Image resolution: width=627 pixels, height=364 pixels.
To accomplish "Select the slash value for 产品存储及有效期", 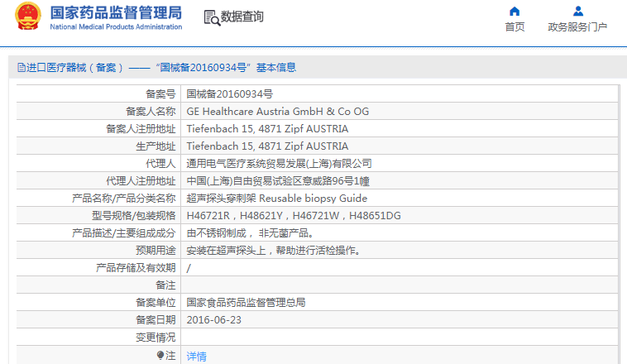I will 189,268.
